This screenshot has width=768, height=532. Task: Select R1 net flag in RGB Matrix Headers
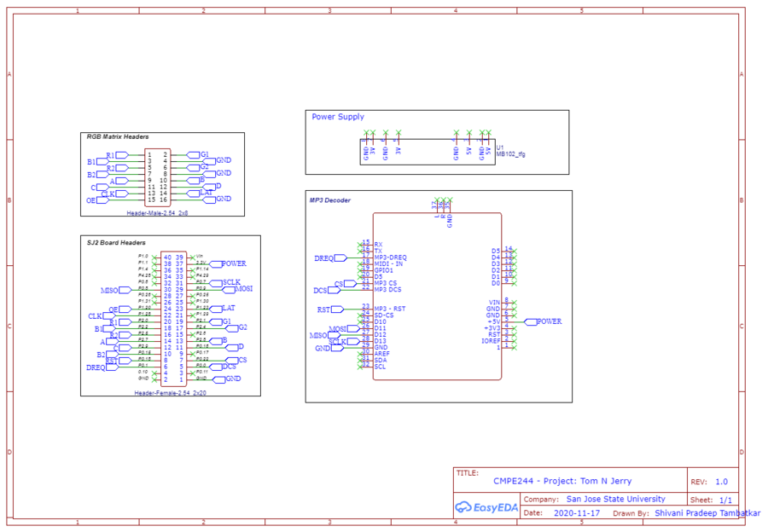(118, 156)
